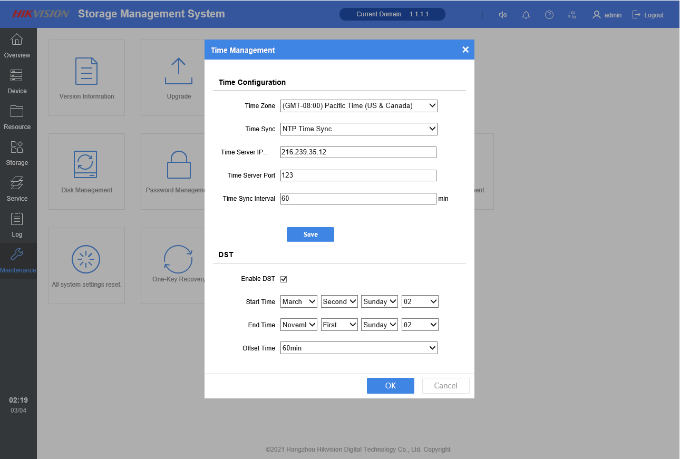This screenshot has width=680, height=459.
Task: Open the Log sidebar section
Action: click(x=17, y=224)
